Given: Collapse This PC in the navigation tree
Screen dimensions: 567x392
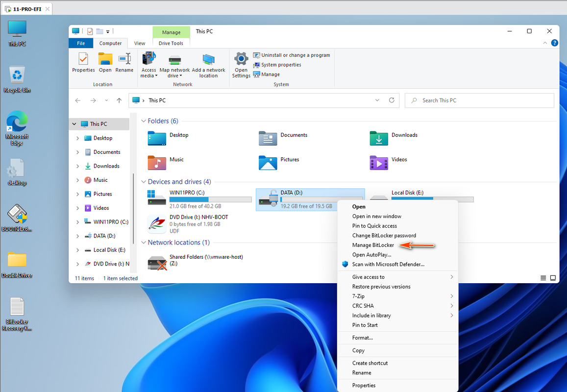Looking at the screenshot, I should (x=74, y=123).
